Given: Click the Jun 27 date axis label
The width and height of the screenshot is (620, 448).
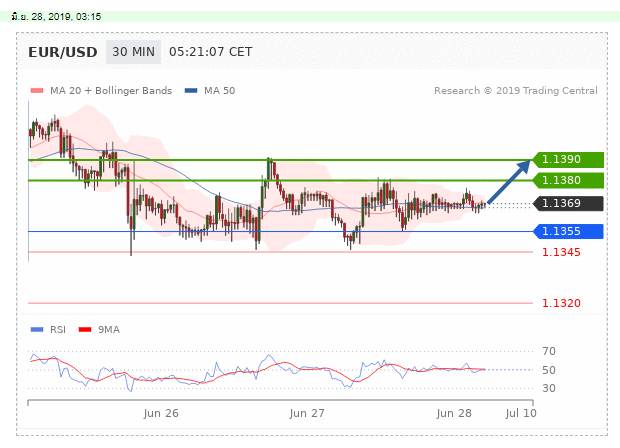Looking at the screenshot, I should [307, 414].
